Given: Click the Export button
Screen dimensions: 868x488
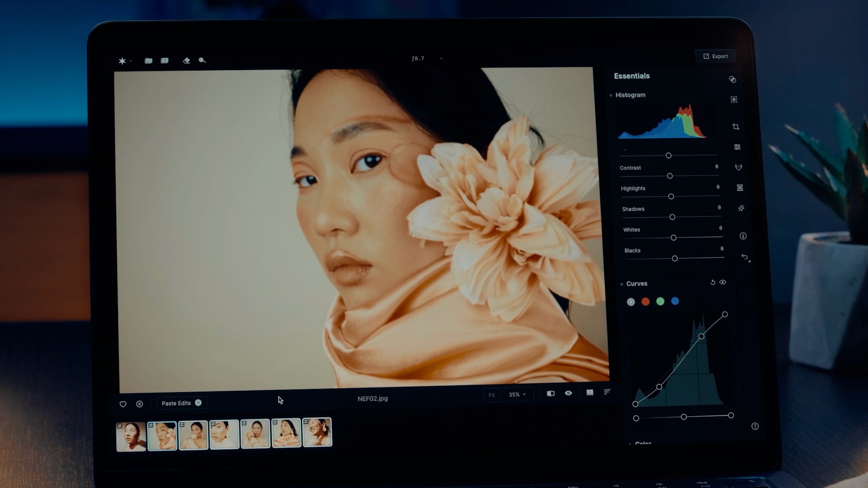Looking at the screenshot, I should click(x=715, y=56).
